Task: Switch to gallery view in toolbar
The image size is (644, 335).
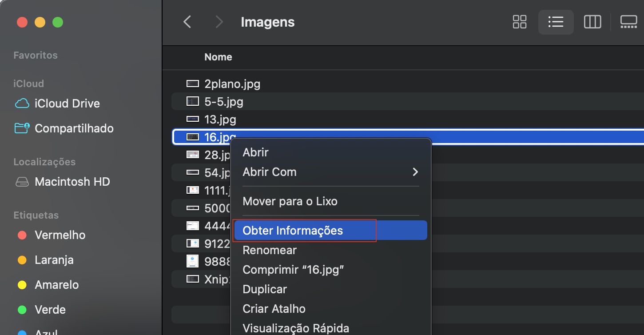Action: (x=628, y=21)
